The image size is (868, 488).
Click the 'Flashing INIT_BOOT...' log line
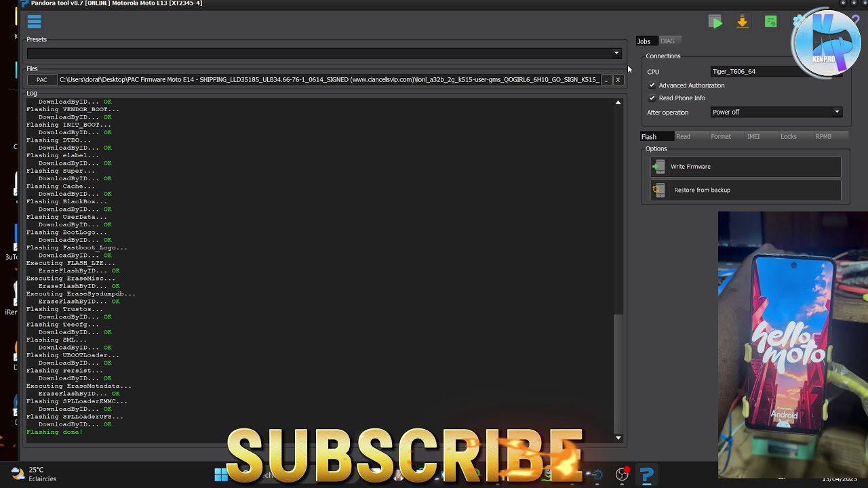[68, 125]
